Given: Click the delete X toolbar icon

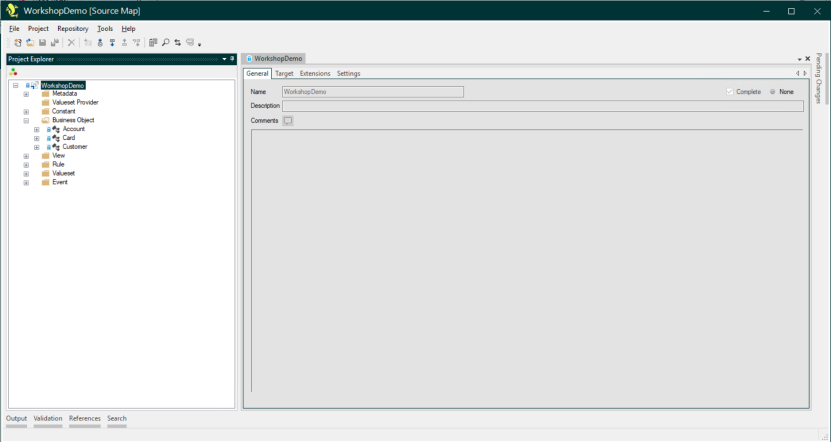Looking at the screenshot, I should (72, 43).
